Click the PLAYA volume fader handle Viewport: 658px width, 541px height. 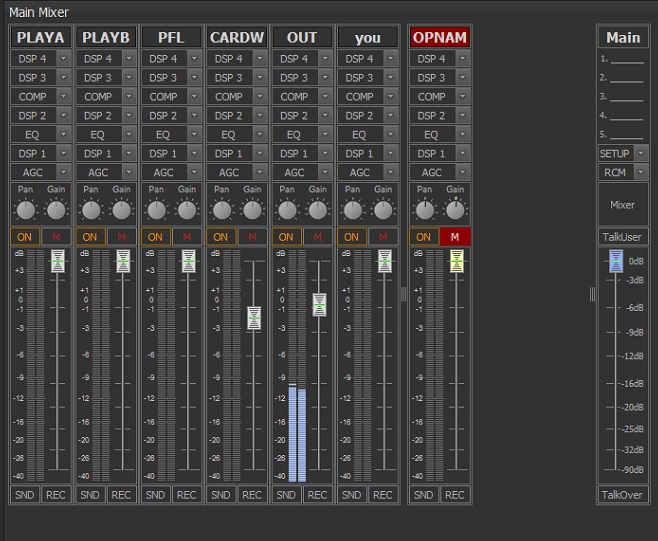pyautogui.click(x=58, y=261)
